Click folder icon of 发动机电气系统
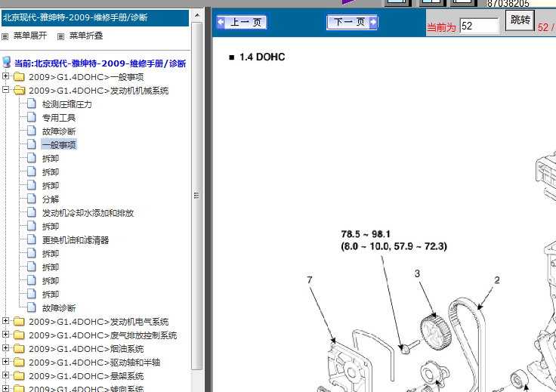The width and height of the screenshot is (556, 392). pyautogui.click(x=19, y=322)
